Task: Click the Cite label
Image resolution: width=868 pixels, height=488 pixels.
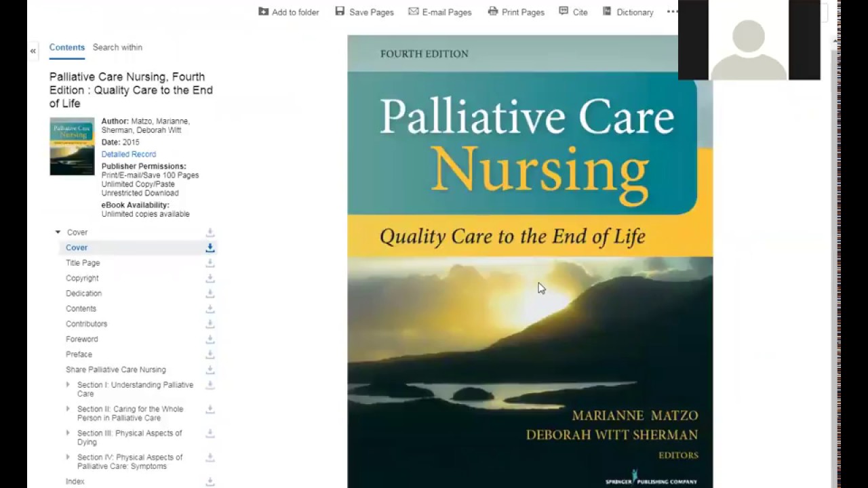Action: (580, 12)
